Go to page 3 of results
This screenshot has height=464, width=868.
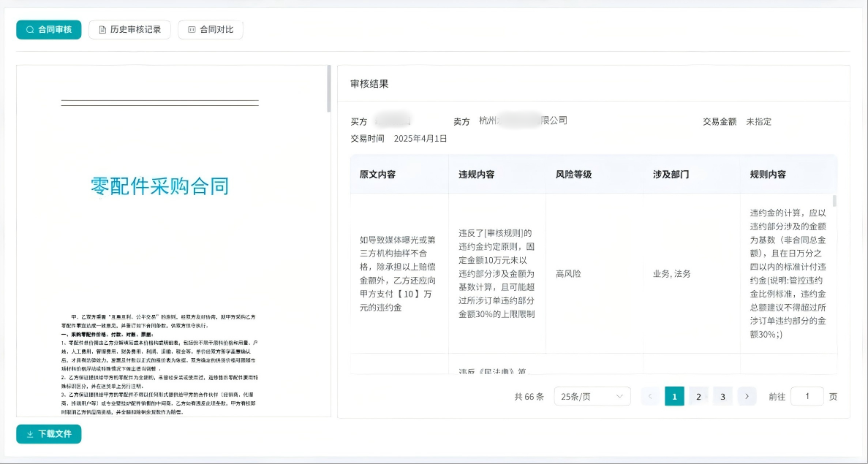(722, 395)
